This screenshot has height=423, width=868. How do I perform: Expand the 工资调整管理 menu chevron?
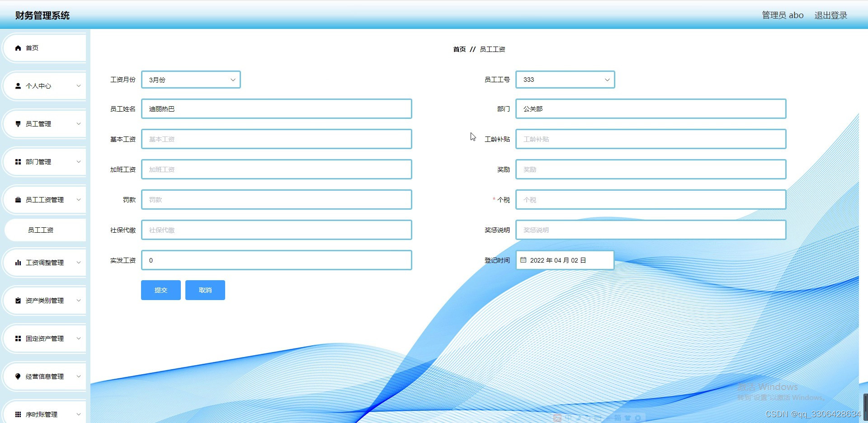coord(79,263)
